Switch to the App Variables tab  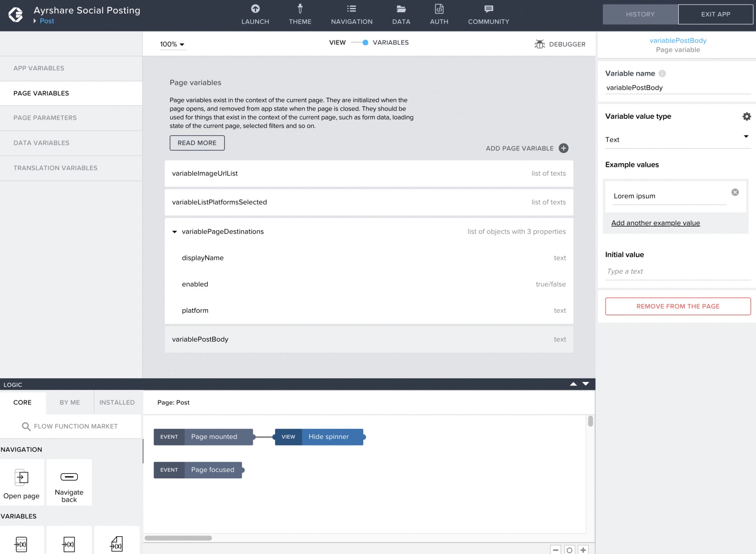38,68
